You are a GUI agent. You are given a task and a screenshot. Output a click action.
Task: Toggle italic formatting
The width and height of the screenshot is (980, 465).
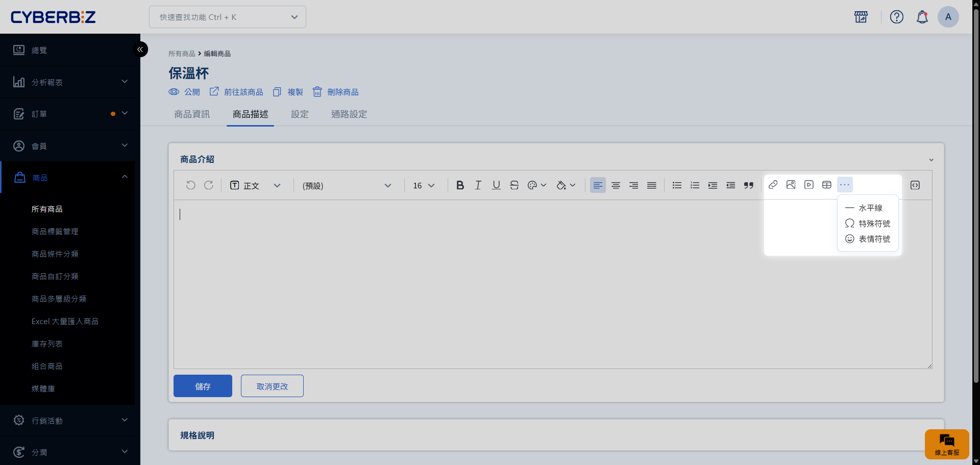[478, 185]
